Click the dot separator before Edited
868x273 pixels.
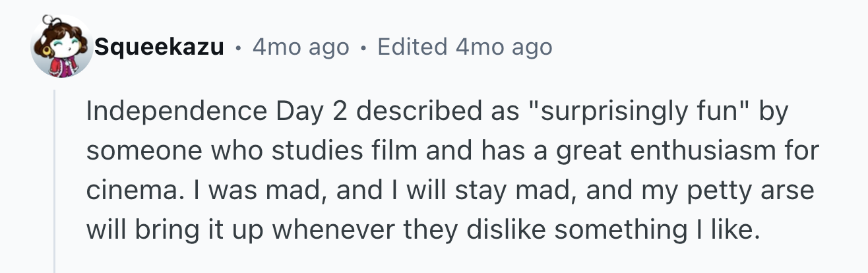pos(363,48)
